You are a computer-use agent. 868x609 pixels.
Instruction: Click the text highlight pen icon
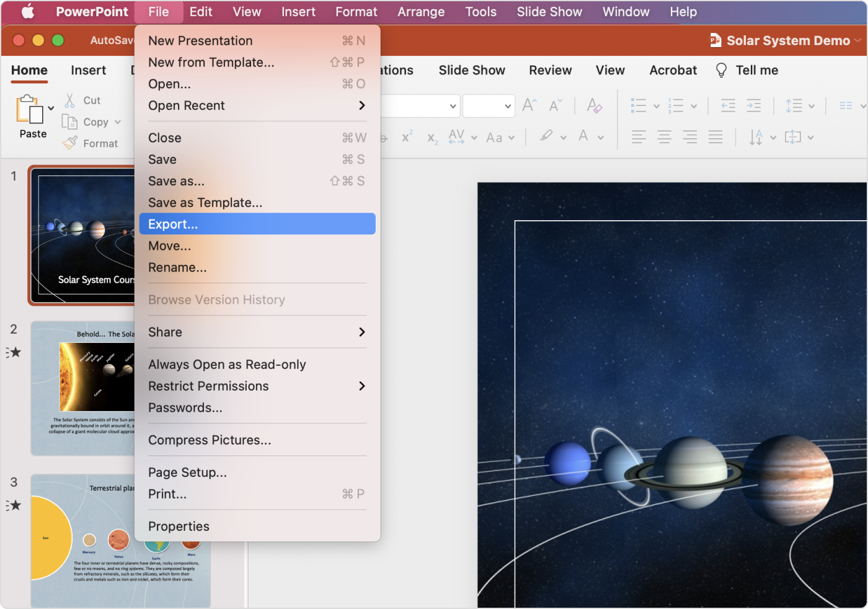(546, 136)
